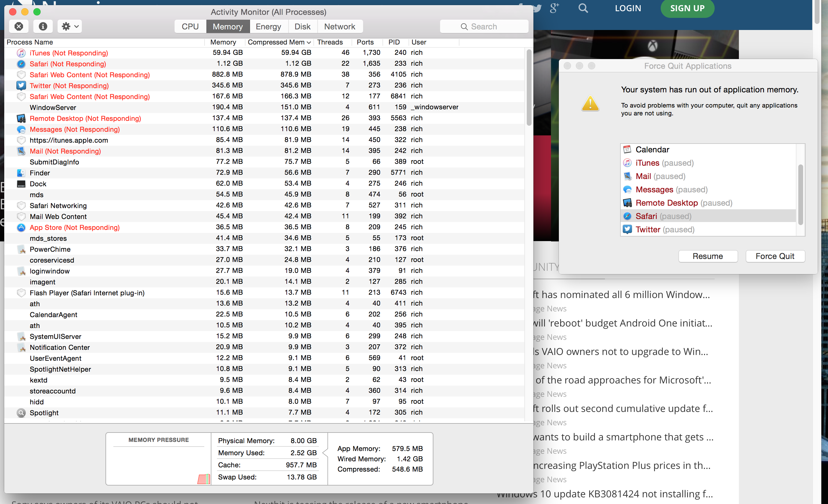Image resolution: width=828 pixels, height=504 pixels.
Task: Select the Twitter (Not Responding) process row
Action: coord(264,85)
